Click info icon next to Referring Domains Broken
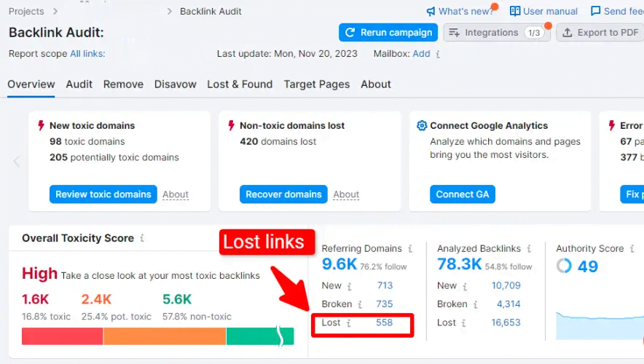 click(360, 304)
